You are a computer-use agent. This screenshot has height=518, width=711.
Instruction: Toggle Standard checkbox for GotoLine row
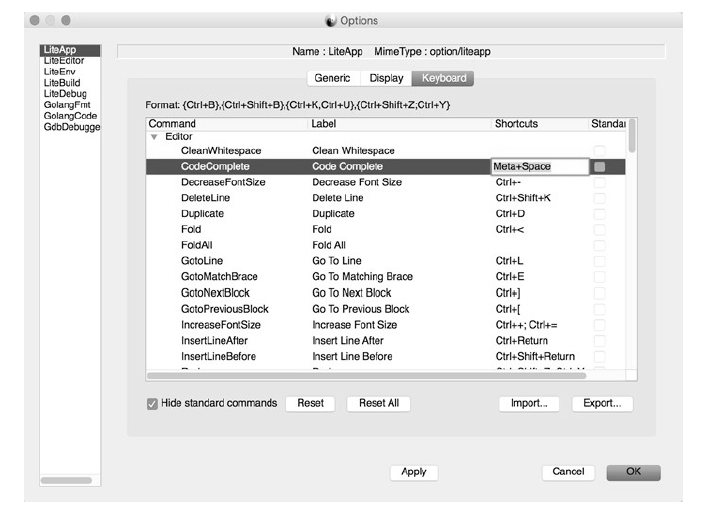pos(599,261)
